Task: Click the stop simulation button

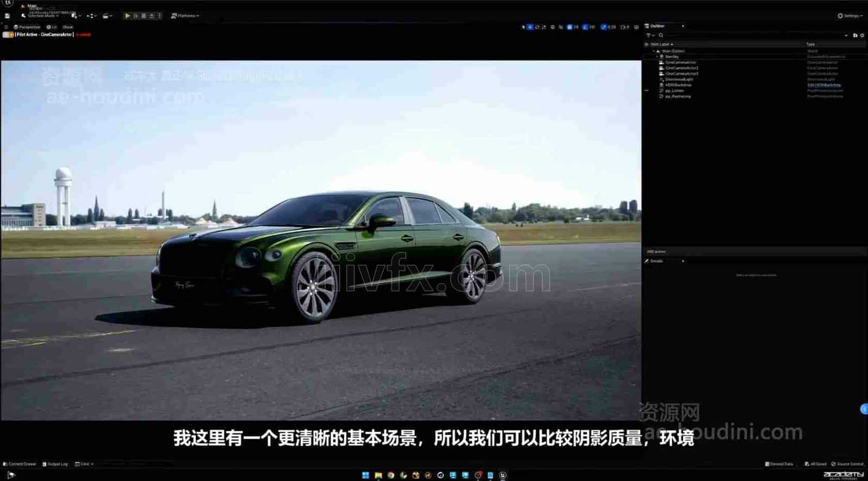Action: (144, 16)
